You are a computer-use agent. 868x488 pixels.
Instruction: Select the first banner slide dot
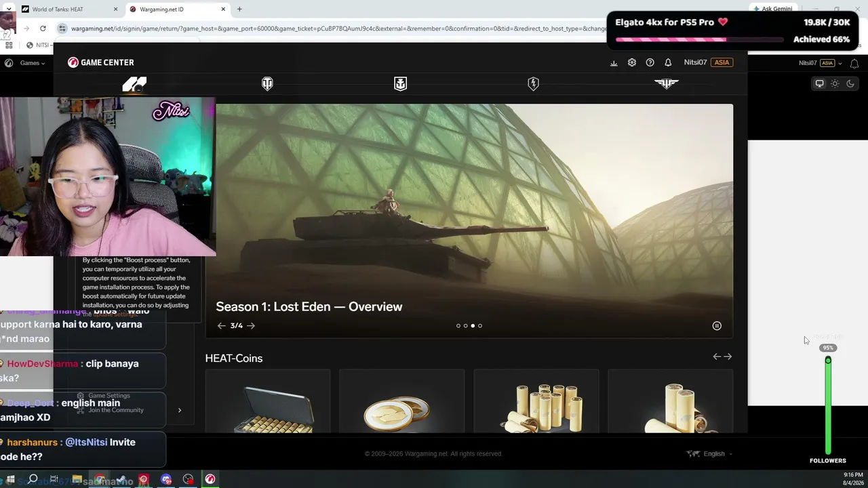458,326
